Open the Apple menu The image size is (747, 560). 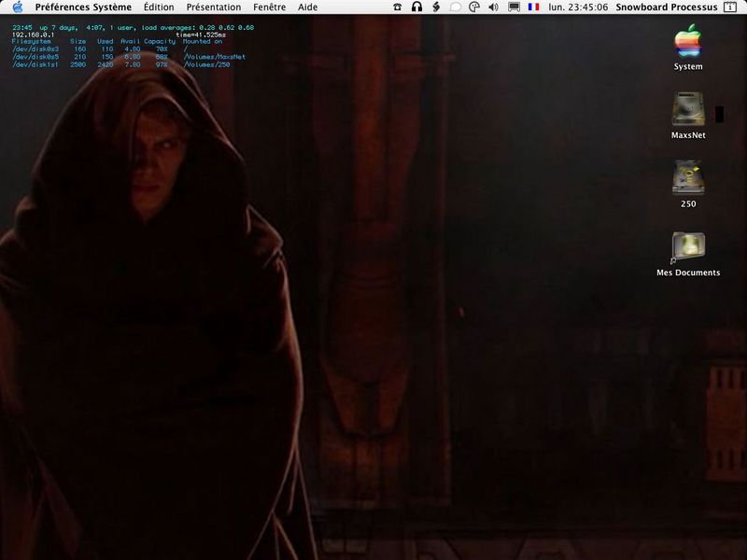tap(18, 7)
